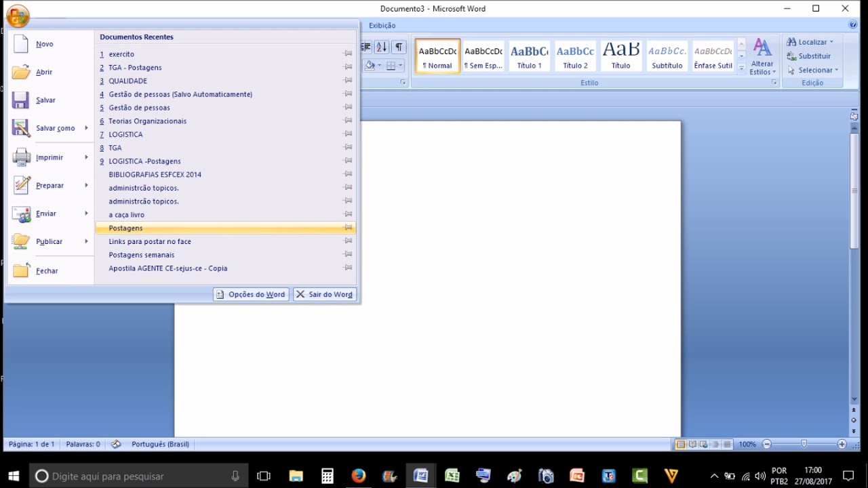The height and width of the screenshot is (488, 868).
Task: Click the shading paint bucket icon
Action: point(370,66)
